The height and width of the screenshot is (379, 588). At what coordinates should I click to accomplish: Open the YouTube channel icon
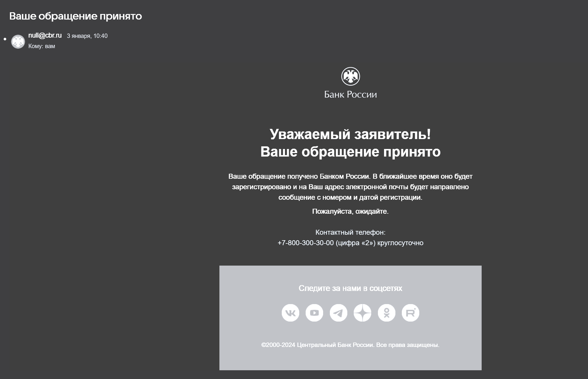pos(314,313)
